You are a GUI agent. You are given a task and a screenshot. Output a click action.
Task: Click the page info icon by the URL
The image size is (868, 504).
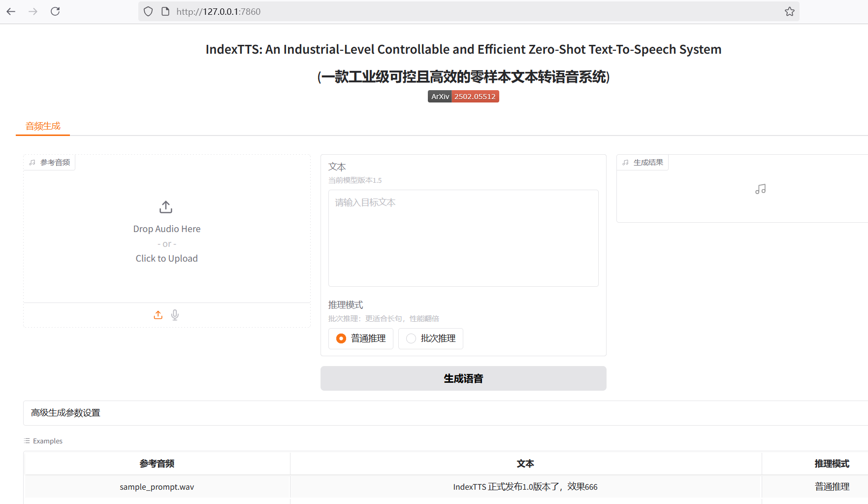click(x=165, y=11)
